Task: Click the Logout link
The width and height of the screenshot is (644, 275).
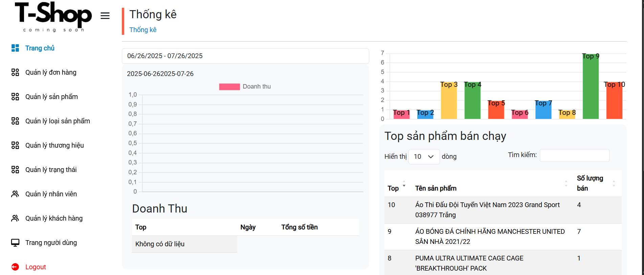Action: point(36,267)
